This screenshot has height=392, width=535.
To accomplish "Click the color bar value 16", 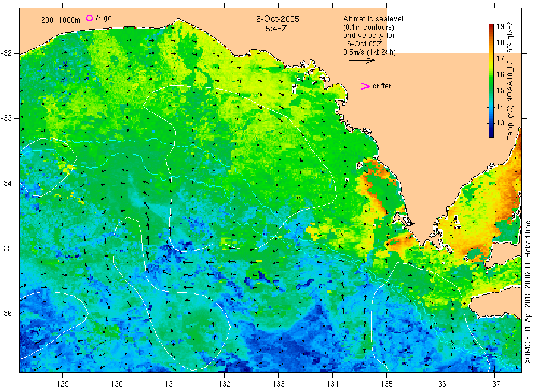I will tap(500, 75).
